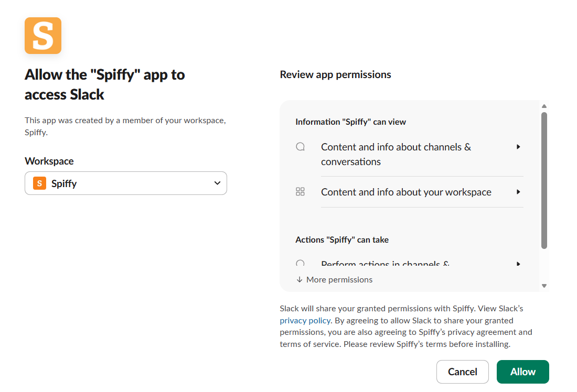The width and height of the screenshot is (577, 392).
Task: Open the Workspace dropdown showing Spiffy
Action: tap(126, 183)
